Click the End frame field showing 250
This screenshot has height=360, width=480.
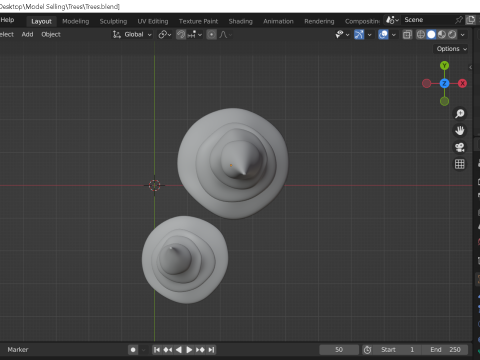(x=445, y=350)
